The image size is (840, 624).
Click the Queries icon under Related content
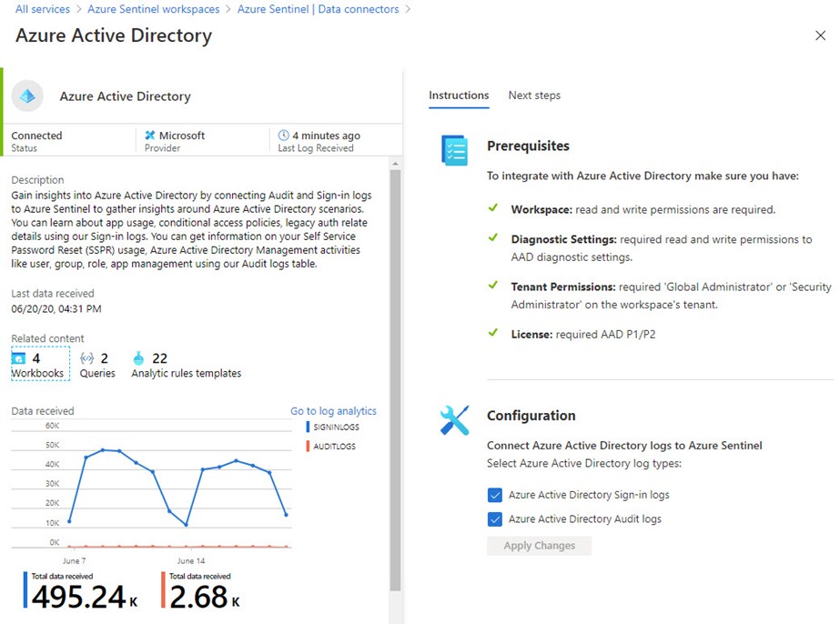coord(87,358)
